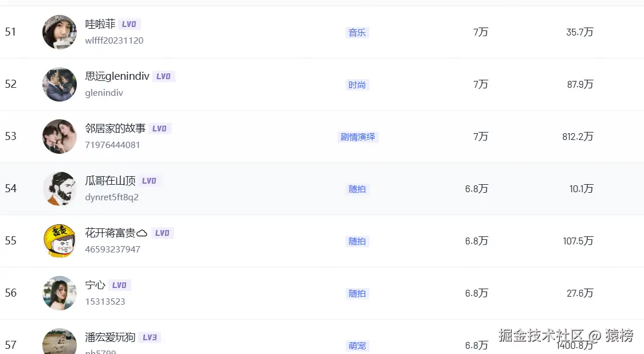Open 邻居家的故事 name link
Screen dimensions: 644x354
pos(115,129)
